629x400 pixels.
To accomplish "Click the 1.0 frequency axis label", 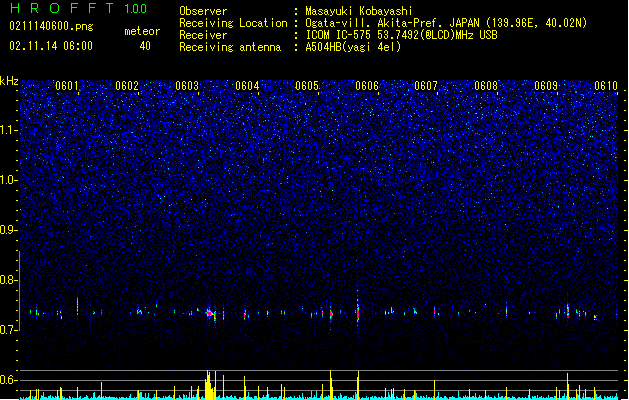I will pos(8,180).
